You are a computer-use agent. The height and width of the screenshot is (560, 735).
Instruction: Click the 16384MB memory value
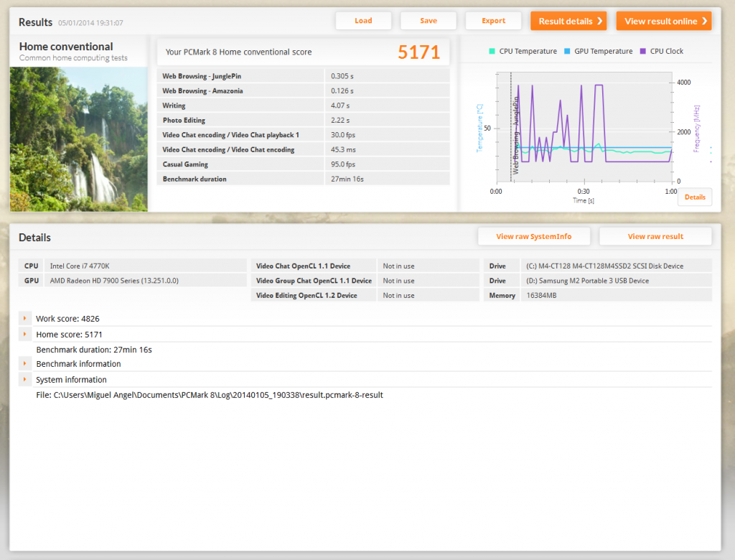tap(541, 296)
